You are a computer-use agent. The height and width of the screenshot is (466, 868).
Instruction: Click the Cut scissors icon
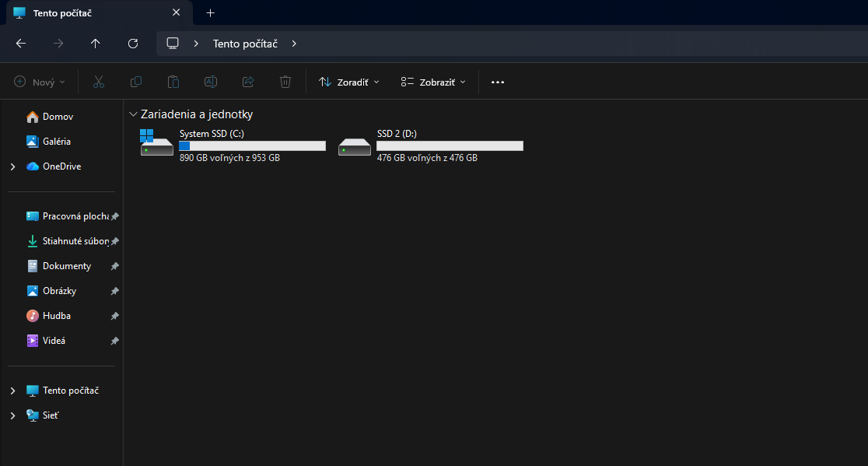tap(99, 82)
